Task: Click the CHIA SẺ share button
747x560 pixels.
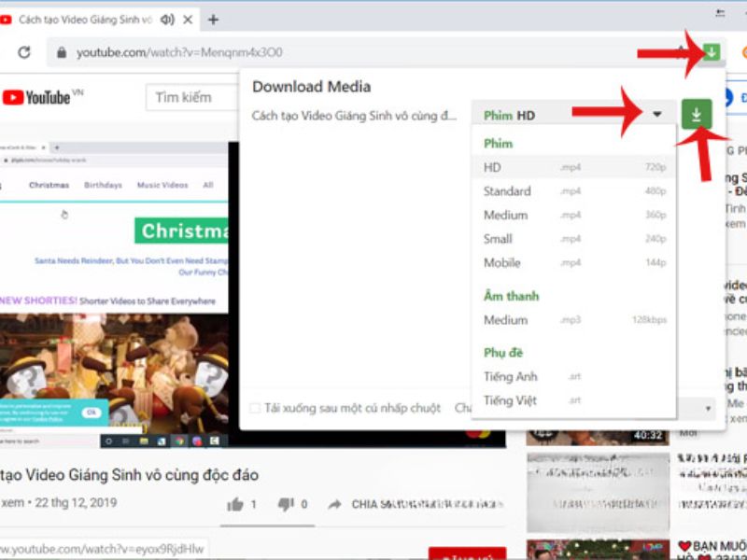Action: tap(416, 504)
